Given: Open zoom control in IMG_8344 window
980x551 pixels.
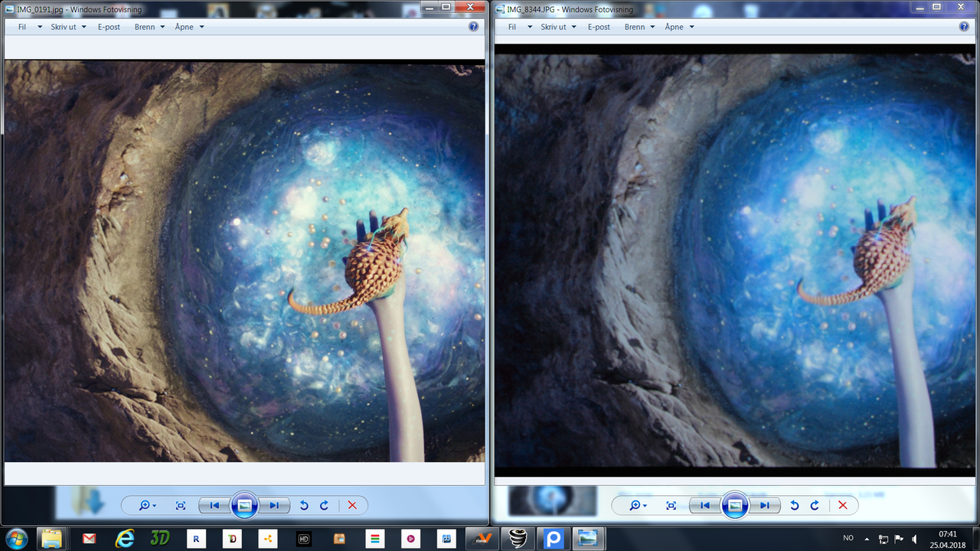Looking at the screenshot, I should point(637,505).
